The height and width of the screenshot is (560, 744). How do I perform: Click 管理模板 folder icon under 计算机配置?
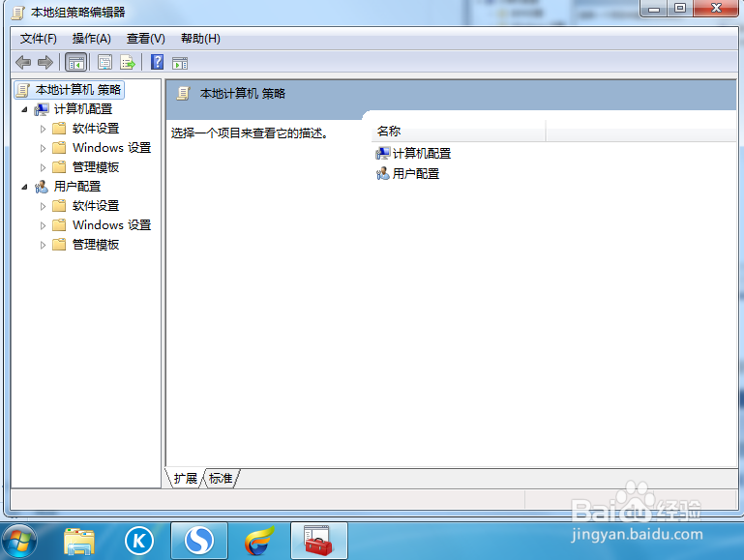point(59,167)
